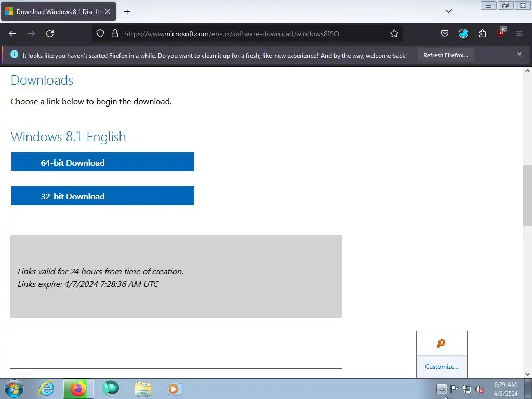Click scrollbar up arrow
The image size is (532, 399).
pyautogui.click(x=527, y=71)
